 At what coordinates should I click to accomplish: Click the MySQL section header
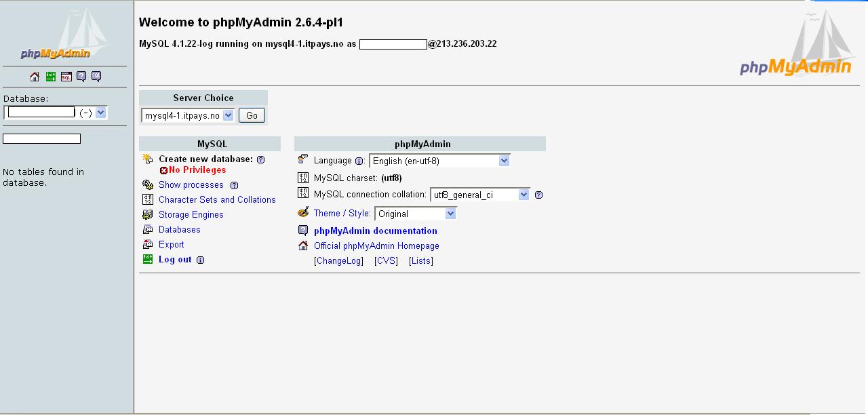210,144
